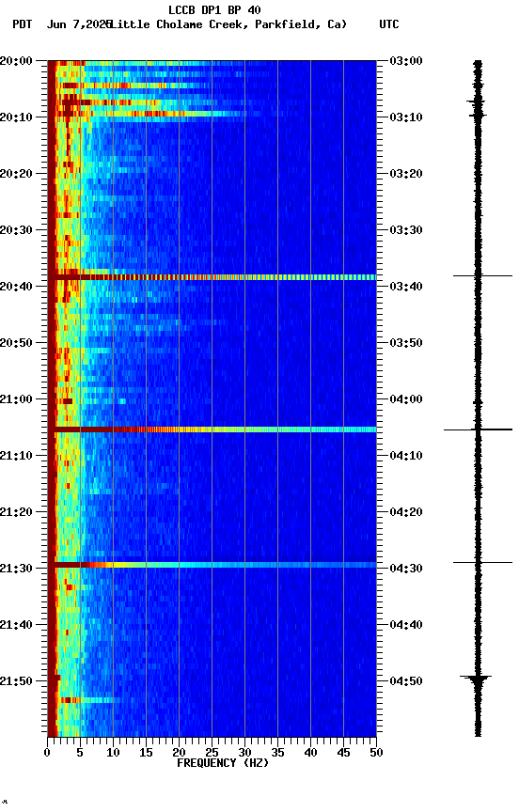Click the '03:20' UTC time label
The width and height of the screenshot is (519, 812).
406,174
